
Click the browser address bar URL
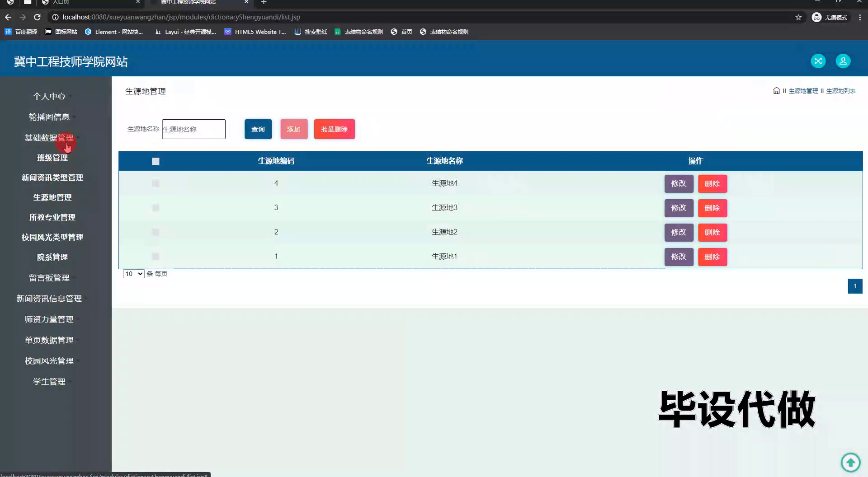(x=181, y=17)
